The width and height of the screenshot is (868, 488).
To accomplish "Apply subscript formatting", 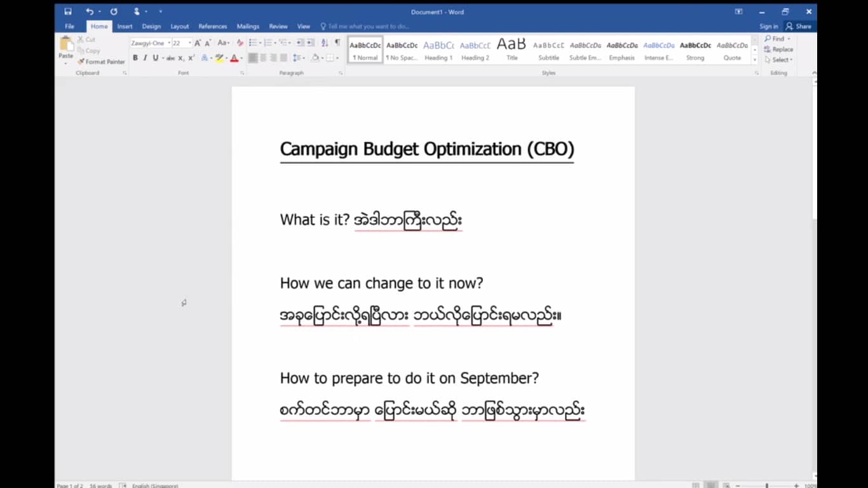I will pyautogui.click(x=181, y=58).
